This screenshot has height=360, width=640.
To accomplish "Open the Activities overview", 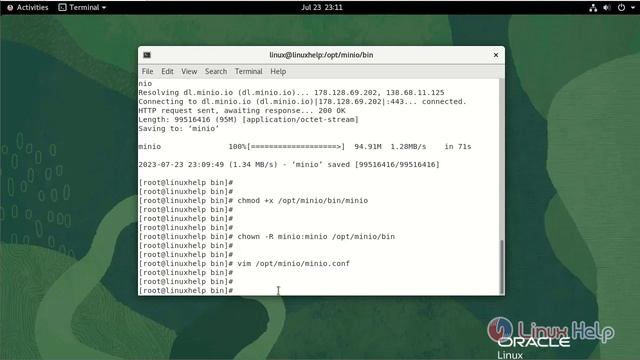I will (27, 7).
